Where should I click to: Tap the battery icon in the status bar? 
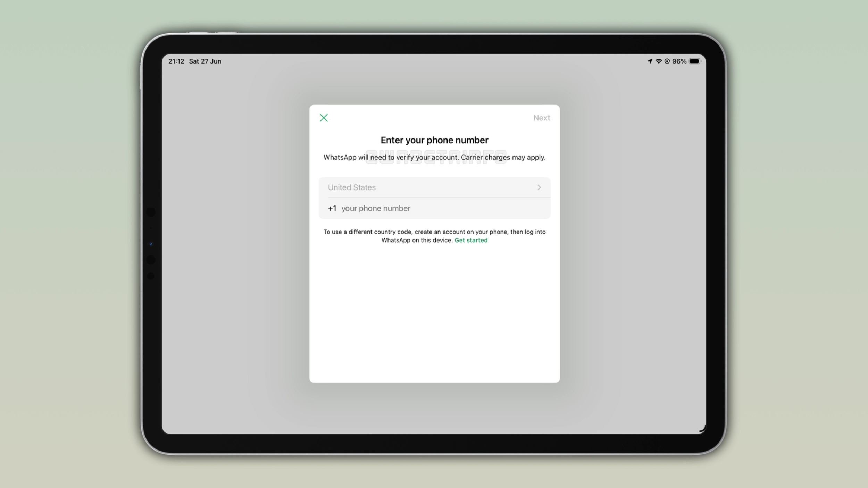[695, 61]
